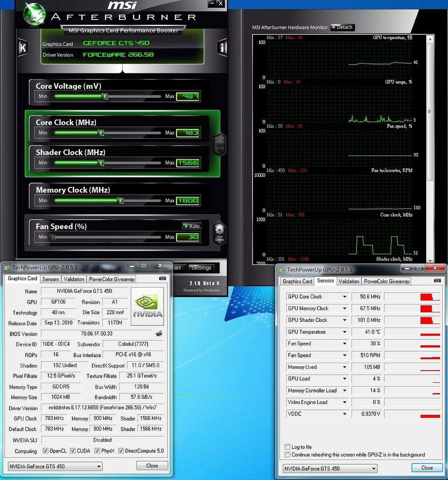This screenshot has width=448, height=480.
Task: Open Validation tab in GPU-Z Graphics Card window
Action: coord(74,279)
